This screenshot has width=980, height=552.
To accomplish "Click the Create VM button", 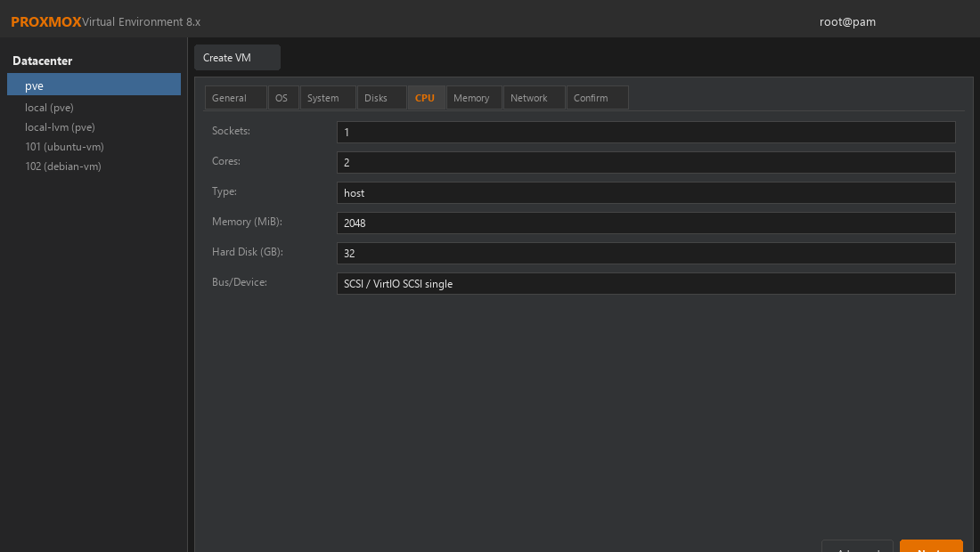I will coord(237,58).
